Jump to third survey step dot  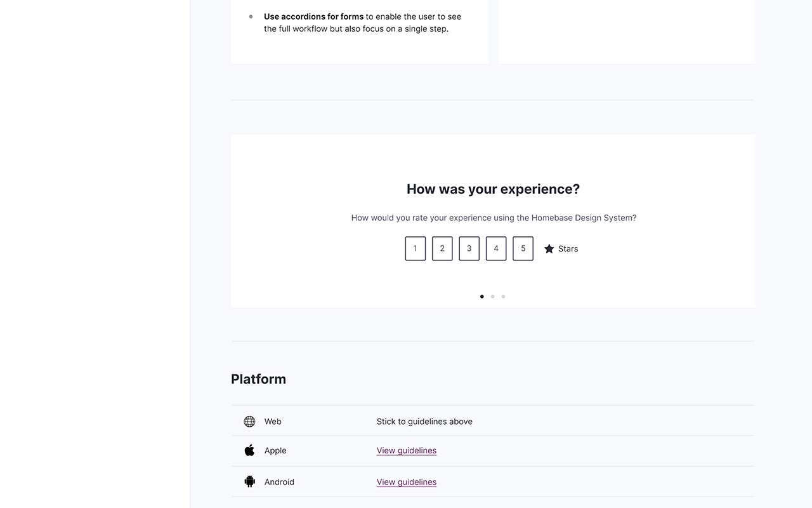click(x=503, y=297)
